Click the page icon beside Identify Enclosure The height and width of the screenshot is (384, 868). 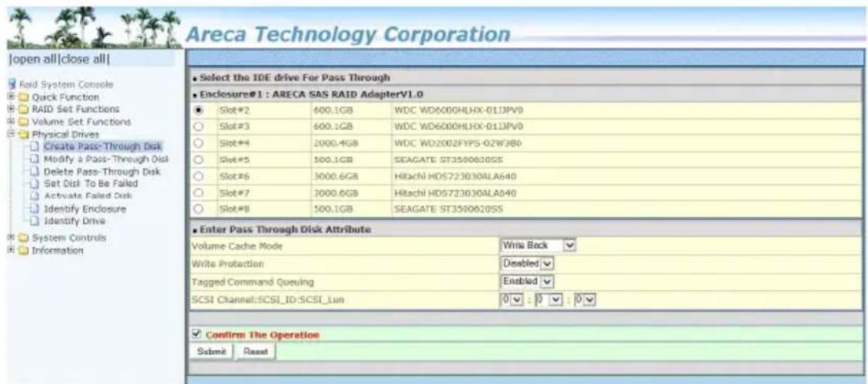click(x=34, y=208)
